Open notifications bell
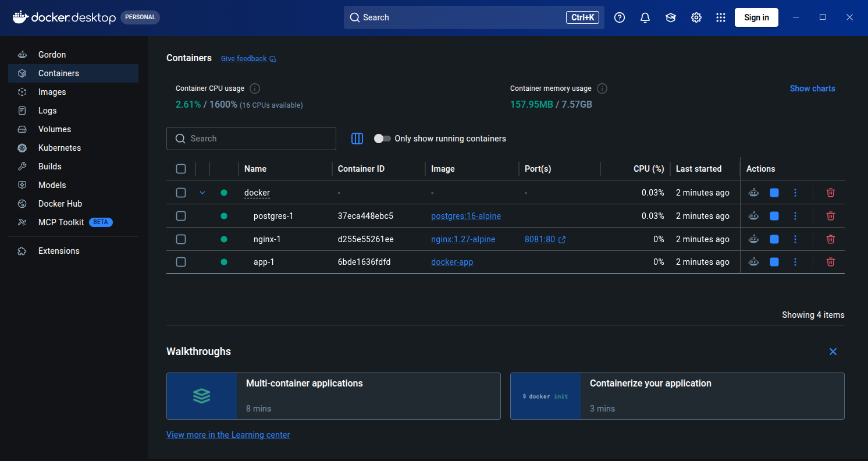The height and width of the screenshot is (461, 868). point(645,17)
